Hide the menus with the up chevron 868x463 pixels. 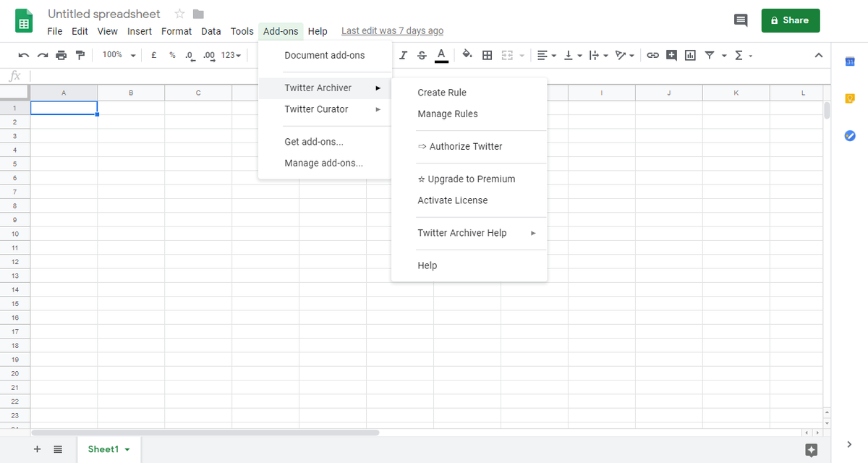tap(819, 55)
